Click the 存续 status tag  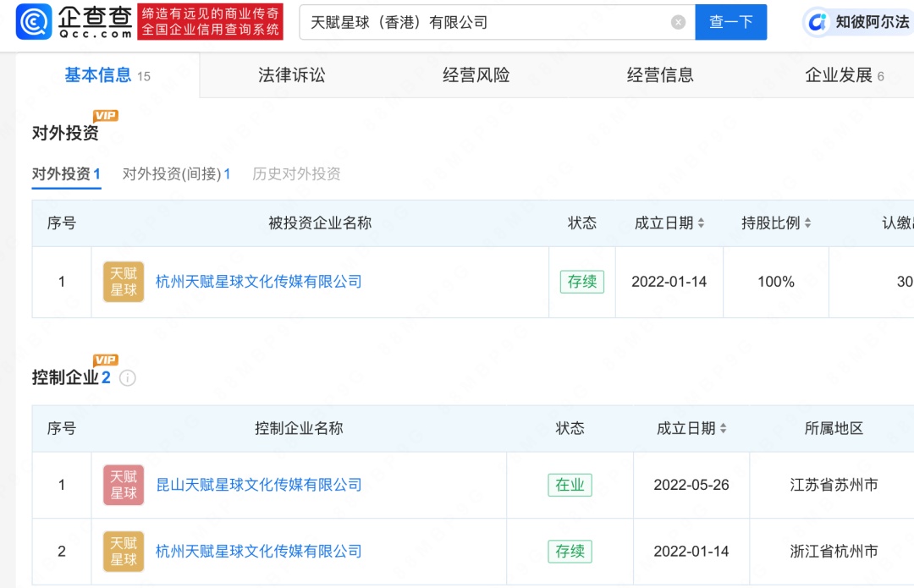(582, 282)
